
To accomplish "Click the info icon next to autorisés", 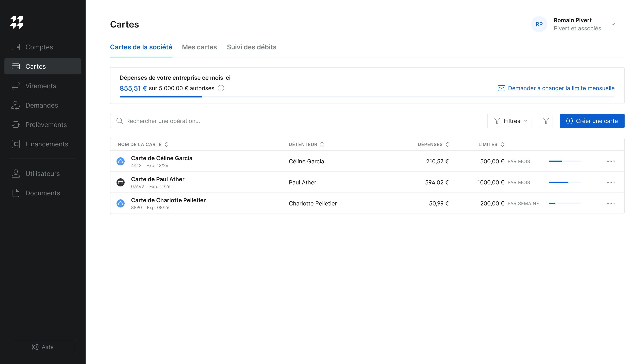I will [221, 88].
